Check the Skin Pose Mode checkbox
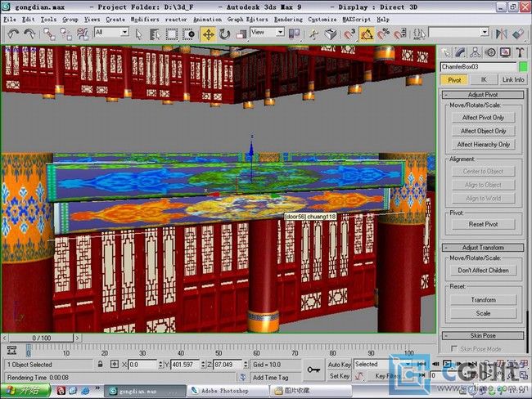 454,348
